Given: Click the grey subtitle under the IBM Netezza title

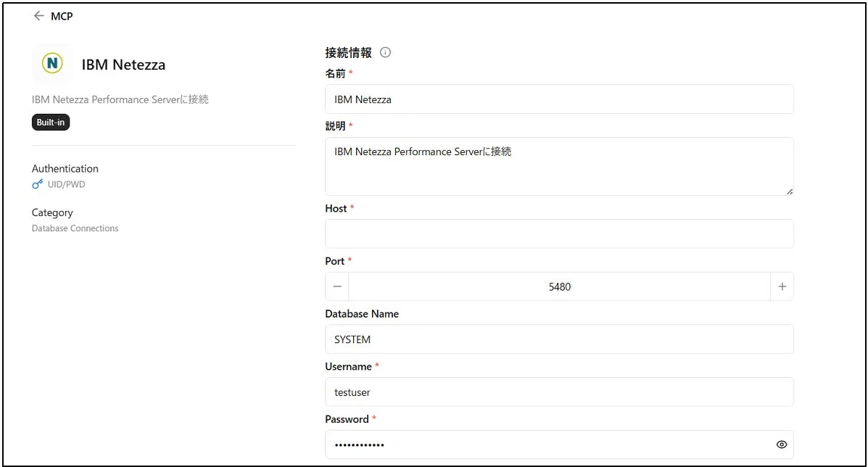Looking at the screenshot, I should click(120, 99).
